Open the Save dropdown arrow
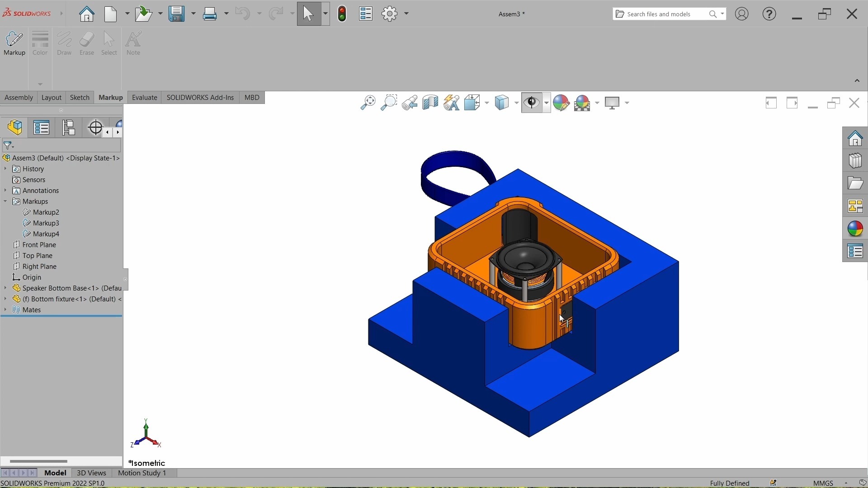The image size is (868, 488). coord(193,14)
